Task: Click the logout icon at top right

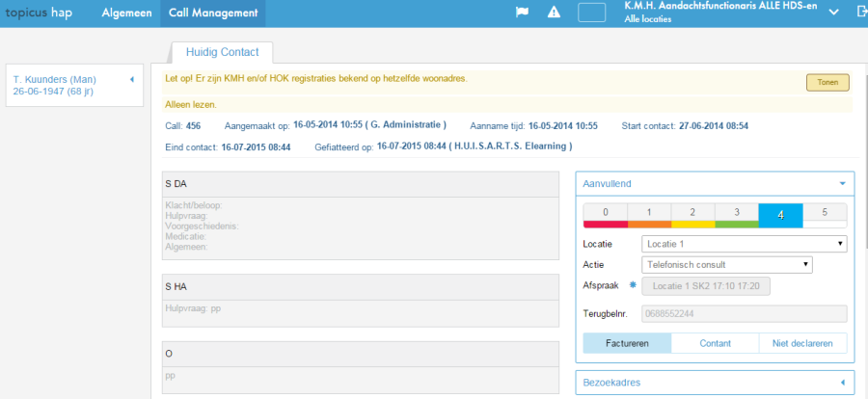Action: (x=860, y=13)
